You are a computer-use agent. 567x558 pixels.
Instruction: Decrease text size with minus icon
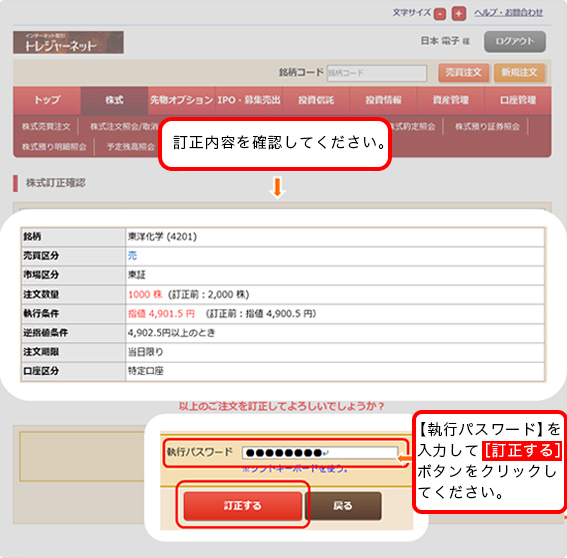point(440,14)
